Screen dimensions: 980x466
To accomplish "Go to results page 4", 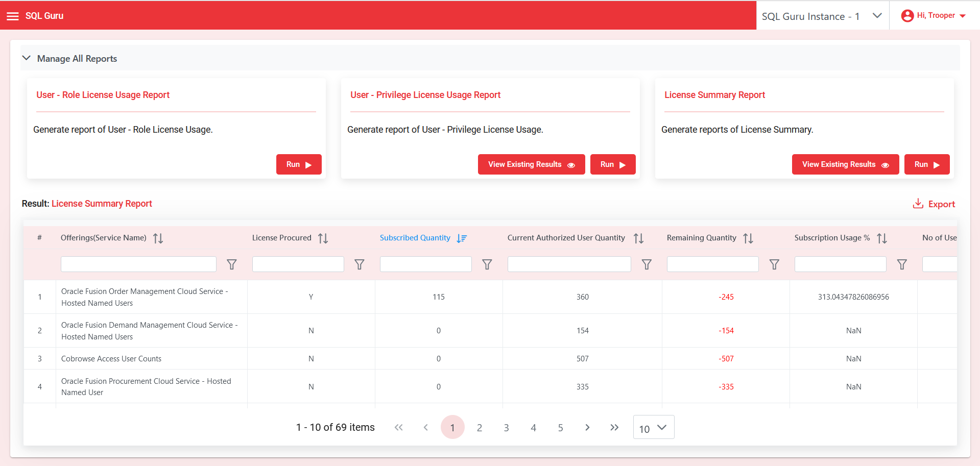I will [533, 428].
